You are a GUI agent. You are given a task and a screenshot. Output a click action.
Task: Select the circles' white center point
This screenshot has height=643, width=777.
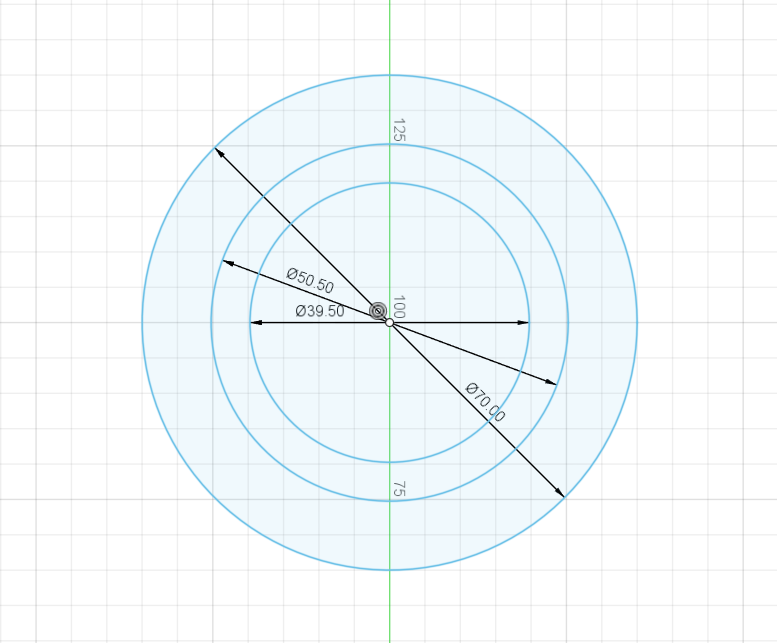[x=390, y=322]
